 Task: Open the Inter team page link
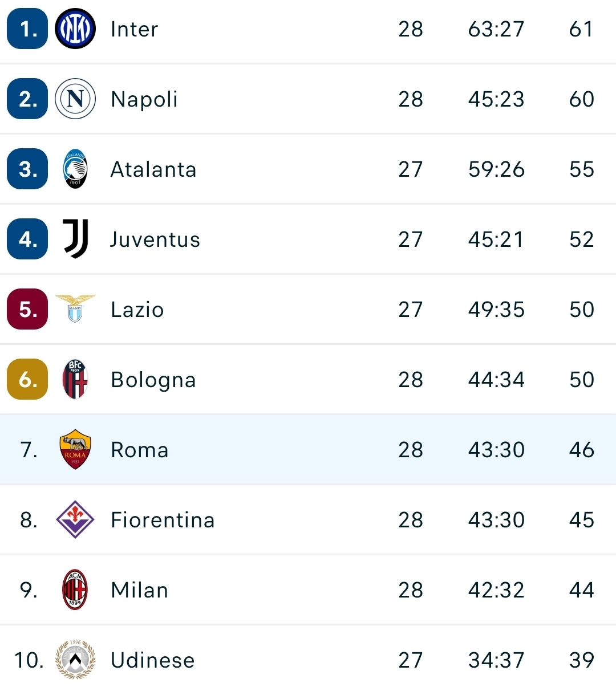[x=135, y=29]
